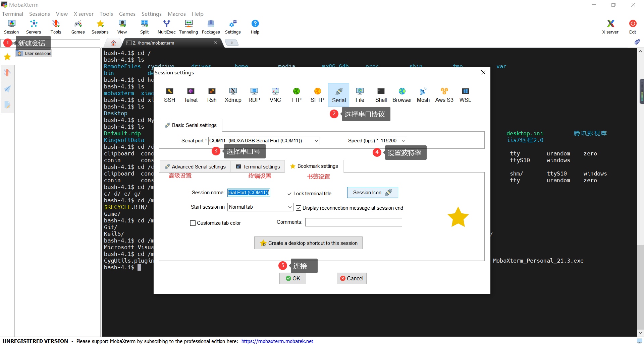Confirm with the OK button
644x345 pixels.
click(293, 278)
